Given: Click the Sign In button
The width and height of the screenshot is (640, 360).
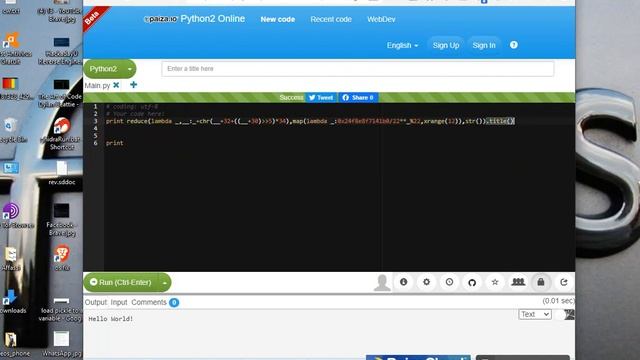Looking at the screenshot, I should (x=484, y=45).
